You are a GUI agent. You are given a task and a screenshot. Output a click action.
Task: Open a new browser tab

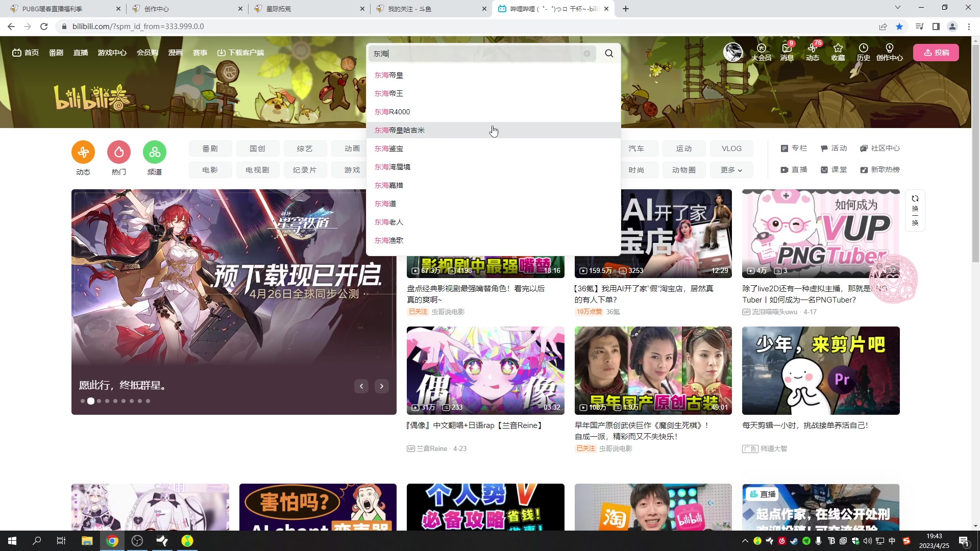(x=626, y=9)
